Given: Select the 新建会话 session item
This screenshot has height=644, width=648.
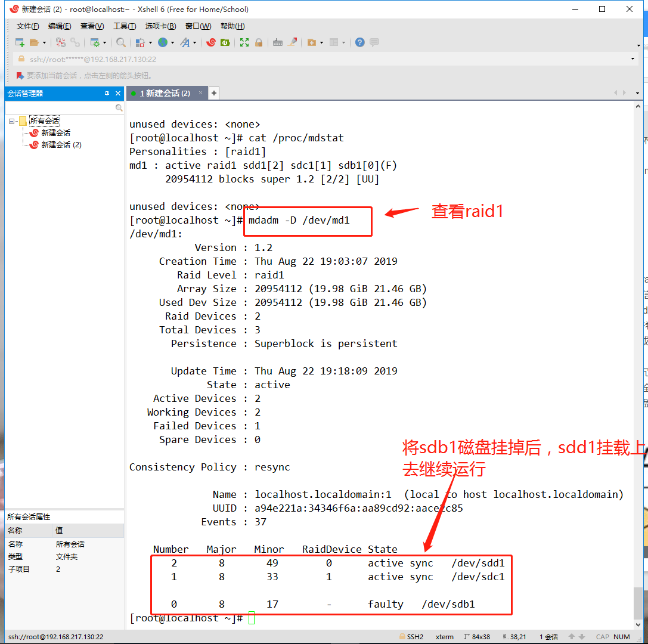Looking at the screenshot, I should click(x=56, y=133).
